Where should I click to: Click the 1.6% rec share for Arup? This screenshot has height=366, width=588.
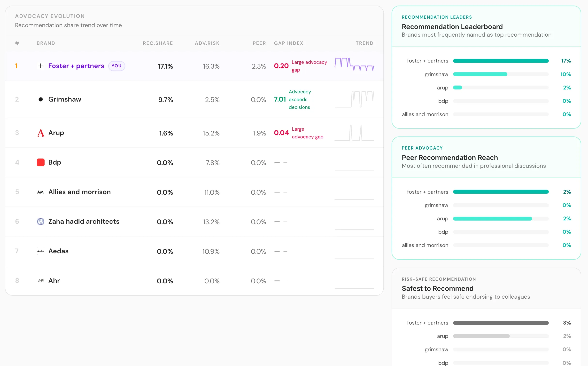click(166, 133)
